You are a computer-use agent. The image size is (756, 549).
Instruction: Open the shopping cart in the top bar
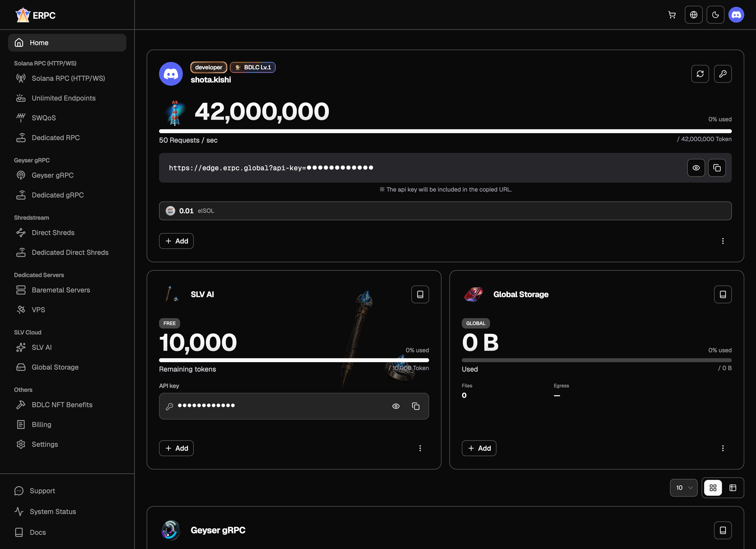coord(672,14)
